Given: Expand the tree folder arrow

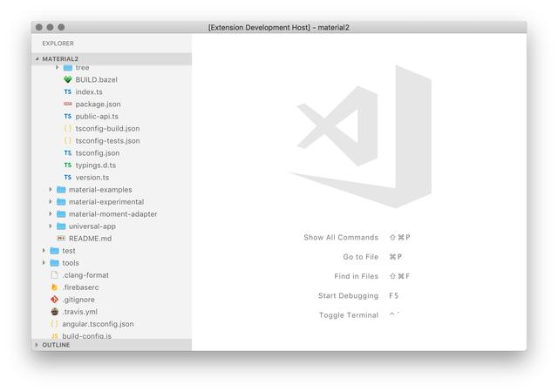Looking at the screenshot, I should click(x=57, y=67).
